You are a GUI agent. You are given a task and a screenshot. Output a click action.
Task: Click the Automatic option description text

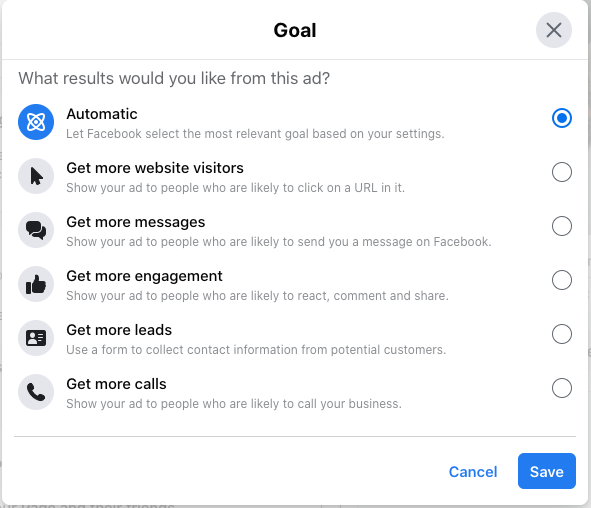[x=255, y=134]
